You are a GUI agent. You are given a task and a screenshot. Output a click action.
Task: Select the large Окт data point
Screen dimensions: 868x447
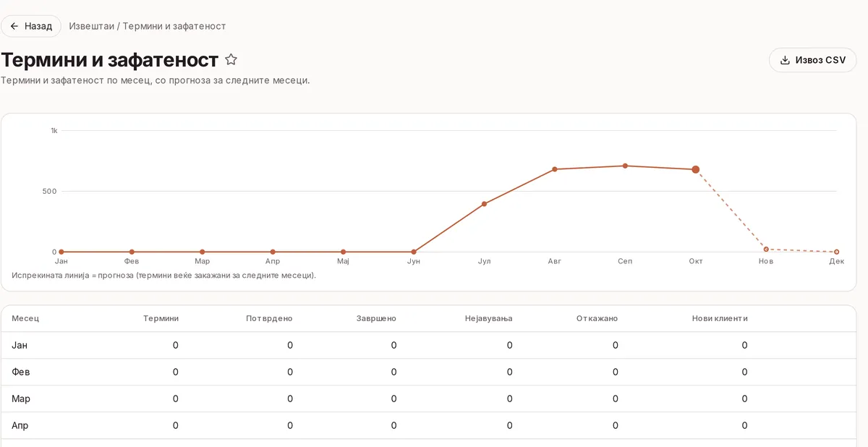point(696,169)
